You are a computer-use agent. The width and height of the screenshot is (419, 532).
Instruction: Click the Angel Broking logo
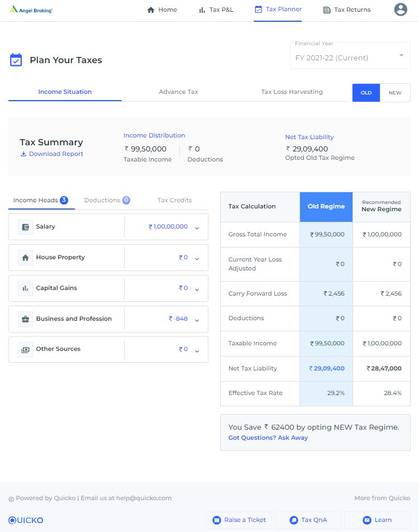tap(31, 9)
